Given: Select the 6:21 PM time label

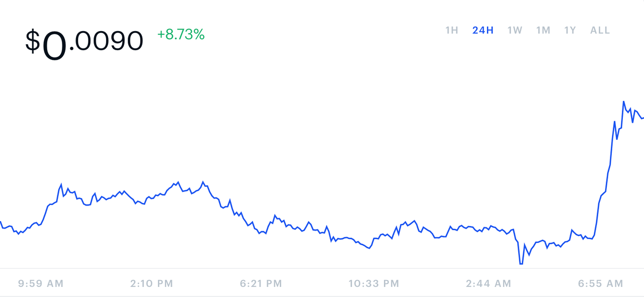Looking at the screenshot, I should tap(261, 283).
